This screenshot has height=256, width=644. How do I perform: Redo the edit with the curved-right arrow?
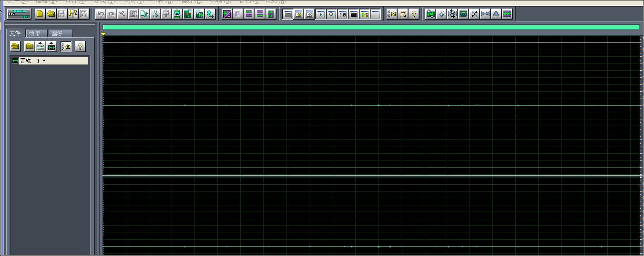(x=112, y=14)
